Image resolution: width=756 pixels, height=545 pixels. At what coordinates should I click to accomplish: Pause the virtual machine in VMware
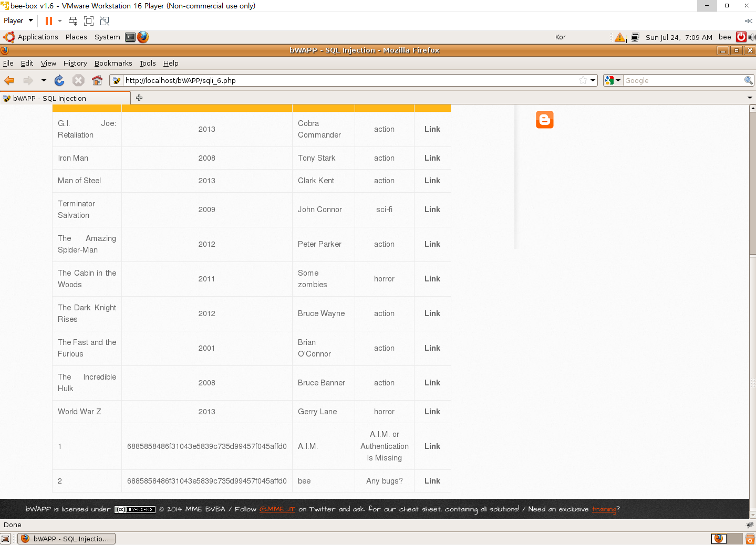click(49, 21)
